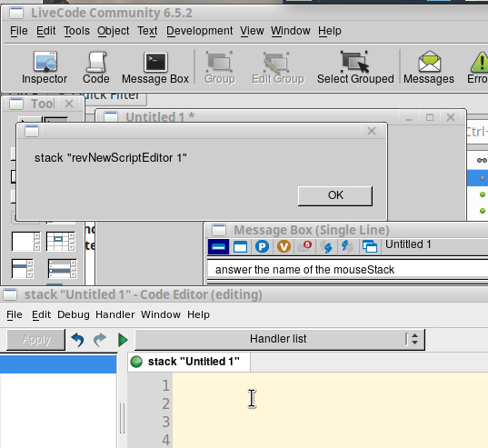Open the Inspector from the toolbar
This screenshot has width=488, height=448.
(45, 68)
